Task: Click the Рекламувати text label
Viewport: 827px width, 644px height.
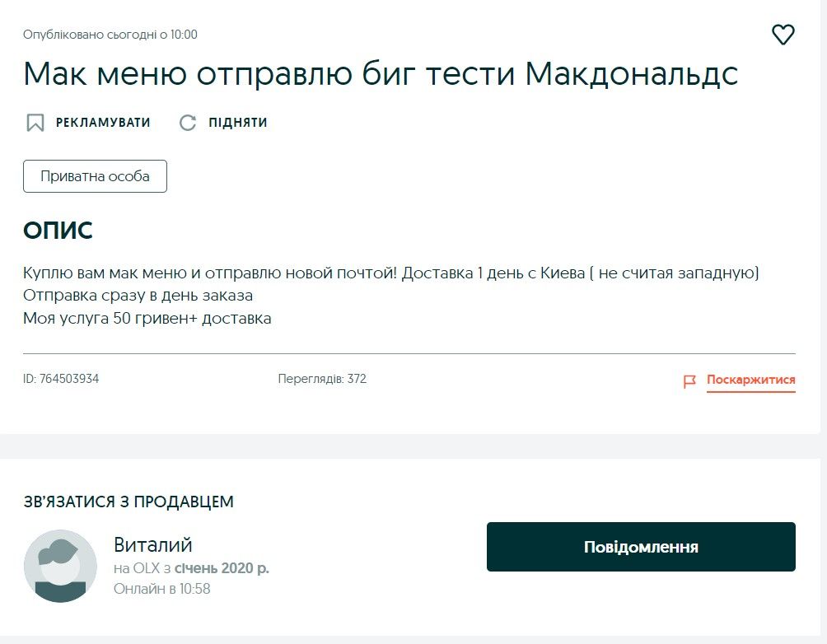Action: coord(103,123)
